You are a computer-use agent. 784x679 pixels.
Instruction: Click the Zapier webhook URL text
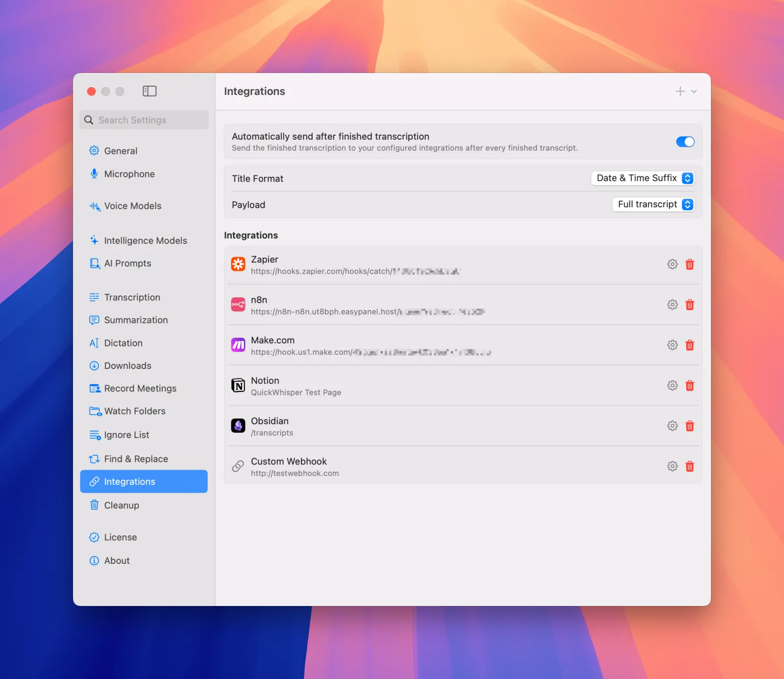tap(355, 271)
